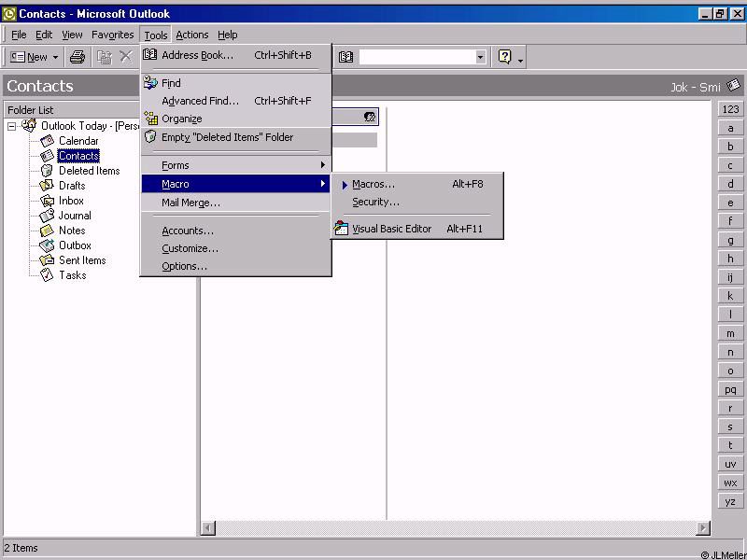Click the Move to Folder toolbar icon
This screenshot has width=747, height=560.
(x=105, y=57)
